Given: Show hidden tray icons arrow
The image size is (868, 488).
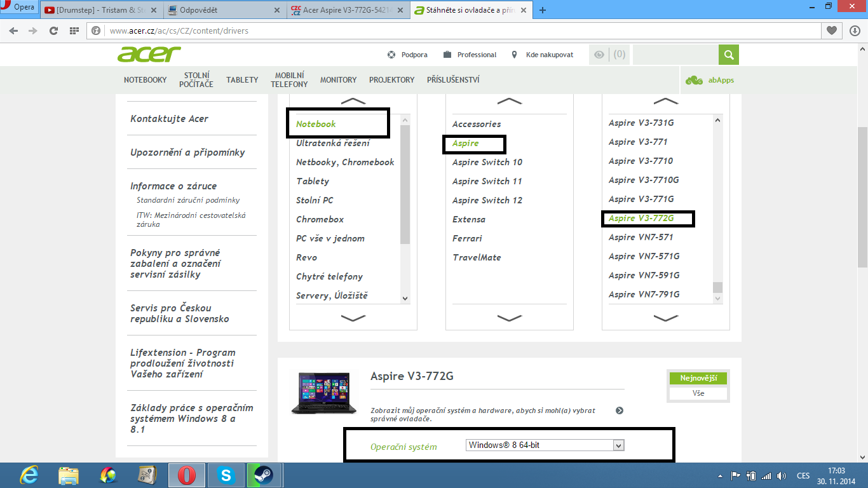Looking at the screenshot, I should click(x=720, y=475).
